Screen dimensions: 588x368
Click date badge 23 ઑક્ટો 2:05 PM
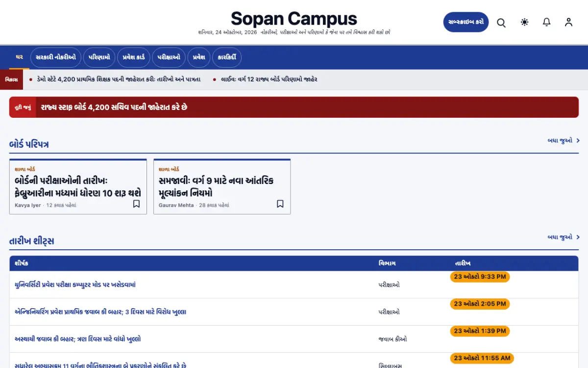(480, 304)
